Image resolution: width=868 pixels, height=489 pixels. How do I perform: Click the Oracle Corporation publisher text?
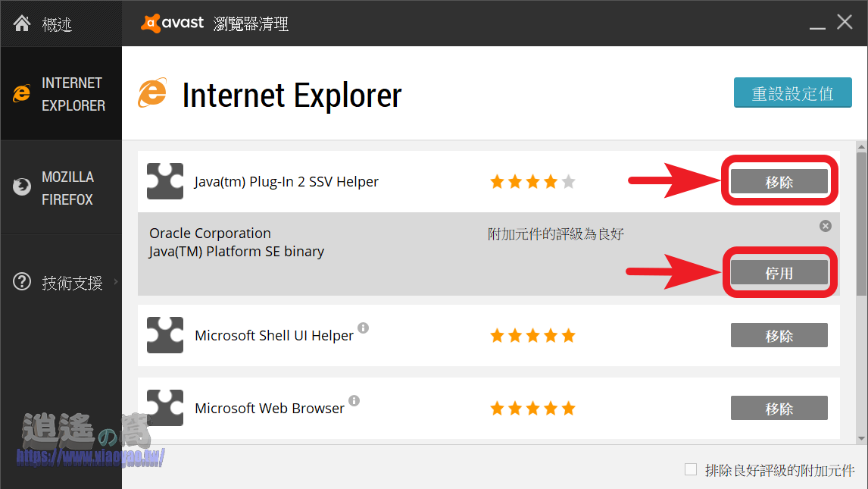click(210, 234)
